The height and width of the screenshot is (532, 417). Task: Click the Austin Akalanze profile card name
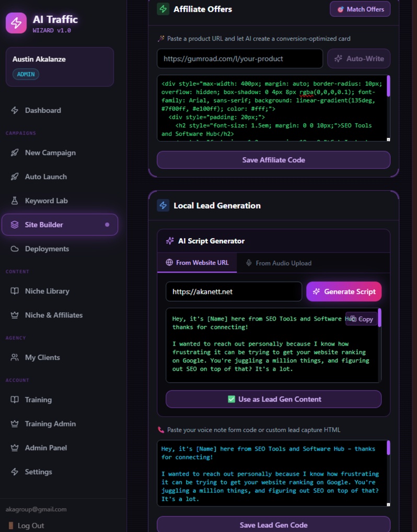[x=39, y=59]
